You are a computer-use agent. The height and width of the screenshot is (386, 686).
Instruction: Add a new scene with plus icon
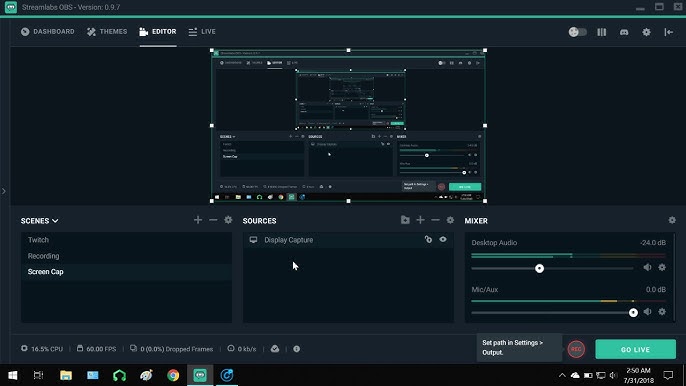tap(198, 220)
